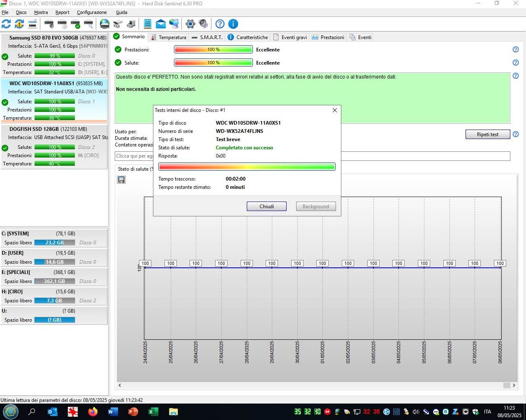Select the DOGFISH SSD 128GB disk entry
Image resolution: width=526 pixels, height=420 pixels.
tap(54, 146)
